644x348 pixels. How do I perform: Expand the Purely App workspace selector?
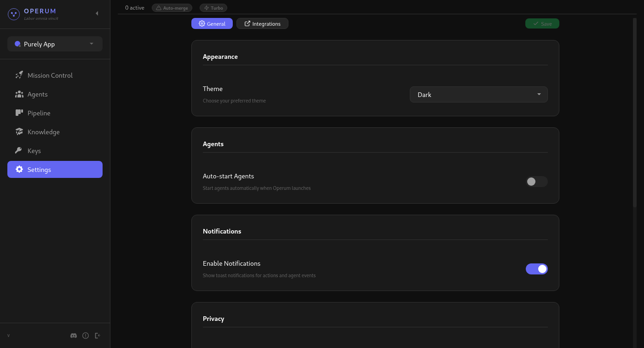(x=55, y=44)
